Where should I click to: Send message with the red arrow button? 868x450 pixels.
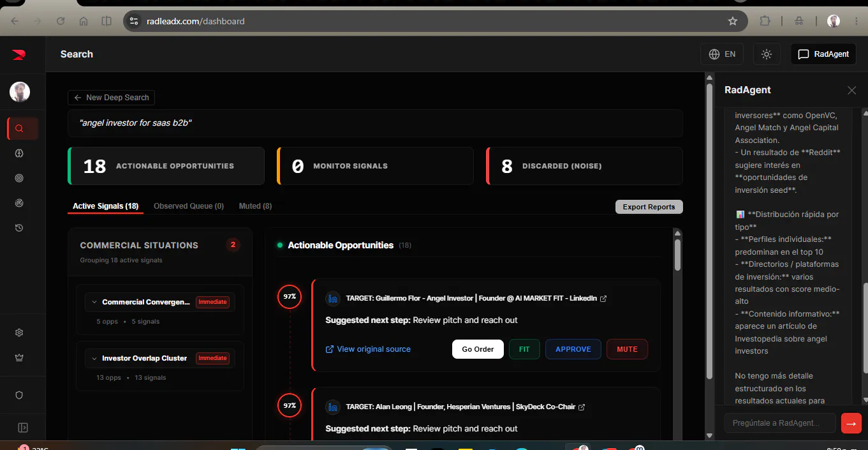pyautogui.click(x=851, y=423)
